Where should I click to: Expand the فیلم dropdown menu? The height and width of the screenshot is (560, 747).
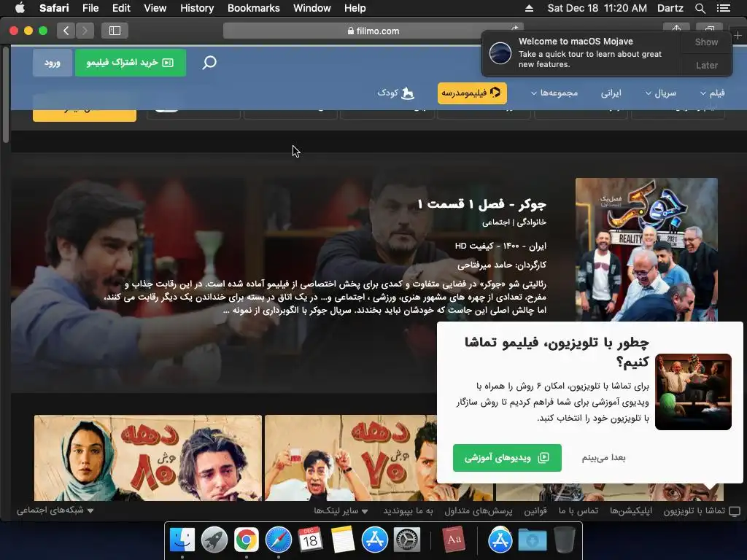coord(713,93)
